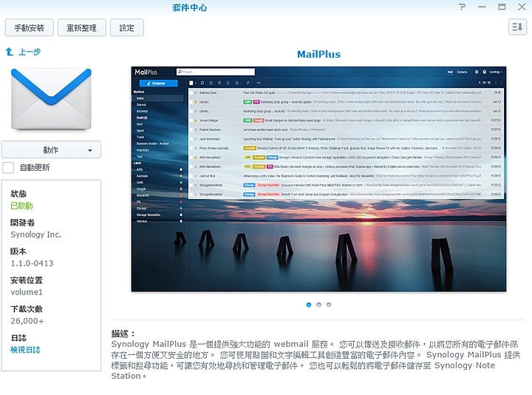Click the MailPlus package title heading
532x395 pixels.
[318, 54]
